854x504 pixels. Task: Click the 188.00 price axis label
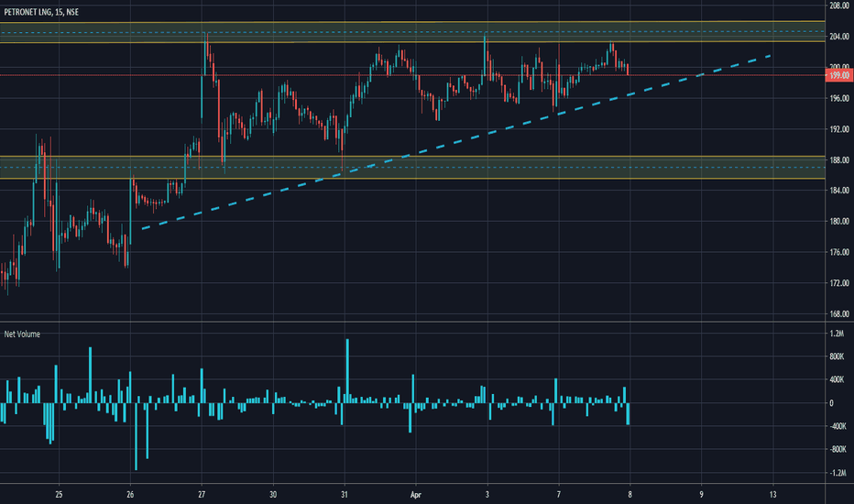[839, 159]
